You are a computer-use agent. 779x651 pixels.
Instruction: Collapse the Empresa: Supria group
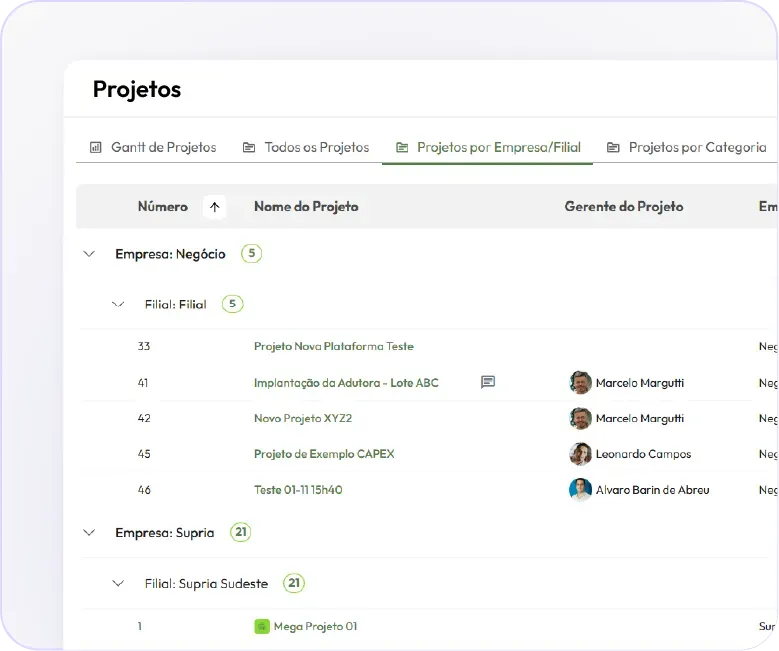point(90,533)
